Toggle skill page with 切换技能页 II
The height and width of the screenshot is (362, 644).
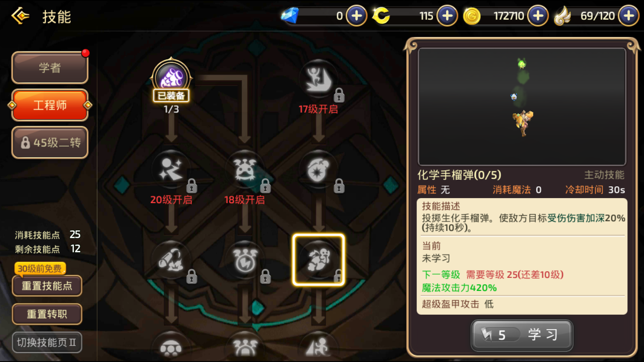coord(47,342)
